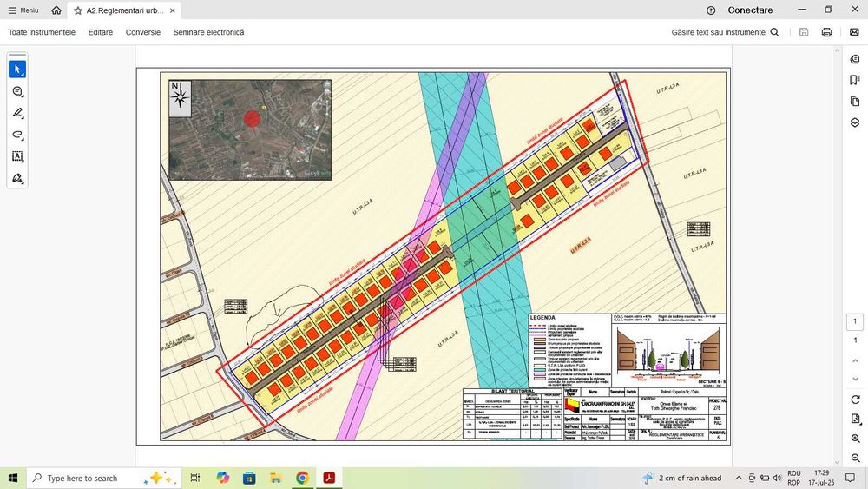The height and width of the screenshot is (489, 868).
Task: Print the document using printer icon
Action: coord(826,32)
